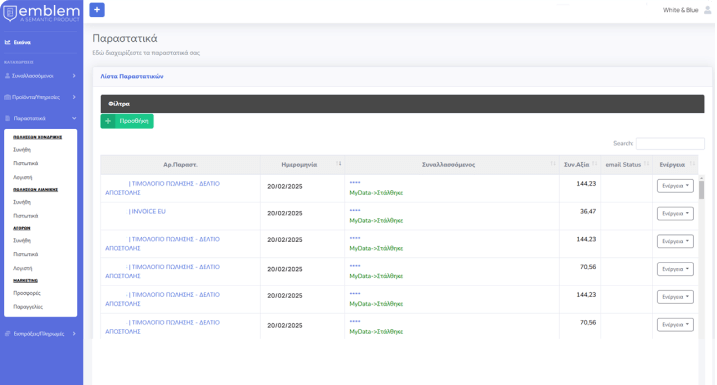Open Ενέργεια dropdown in fifth table row
Screen dimensions: 717x385
675,297
